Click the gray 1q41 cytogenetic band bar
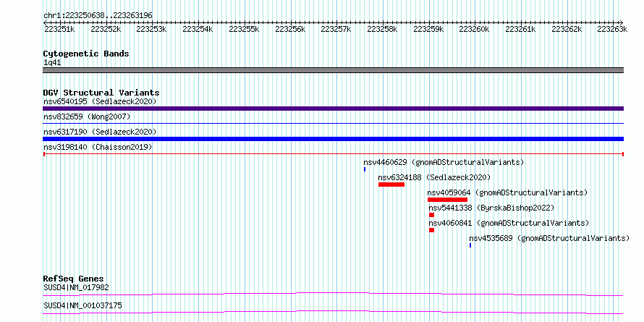 (x=333, y=70)
